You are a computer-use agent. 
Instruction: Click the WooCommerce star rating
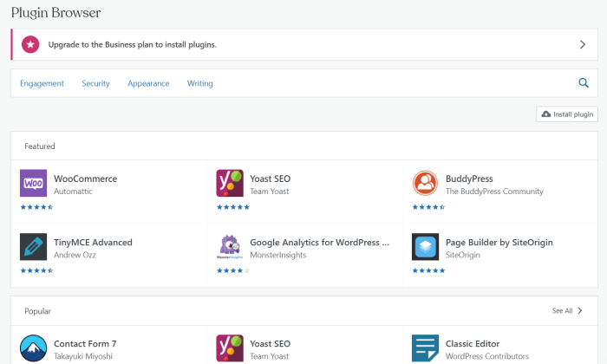[36, 207]
